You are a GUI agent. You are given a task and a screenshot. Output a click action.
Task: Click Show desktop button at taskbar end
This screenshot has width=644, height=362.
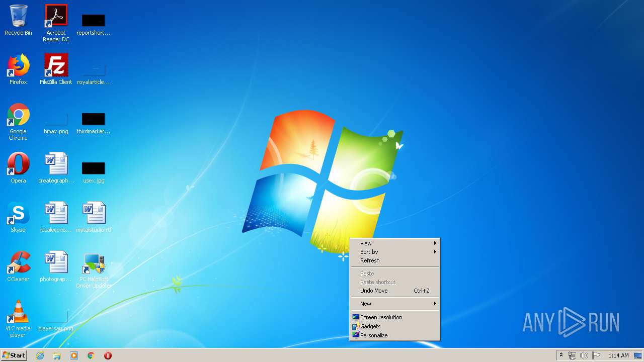tap(638, 355)
